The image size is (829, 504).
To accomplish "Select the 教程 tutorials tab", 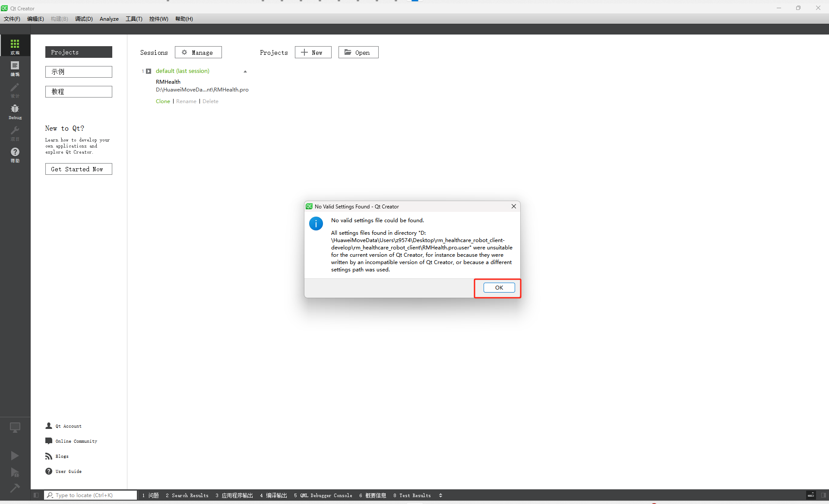I will (79, 91).
